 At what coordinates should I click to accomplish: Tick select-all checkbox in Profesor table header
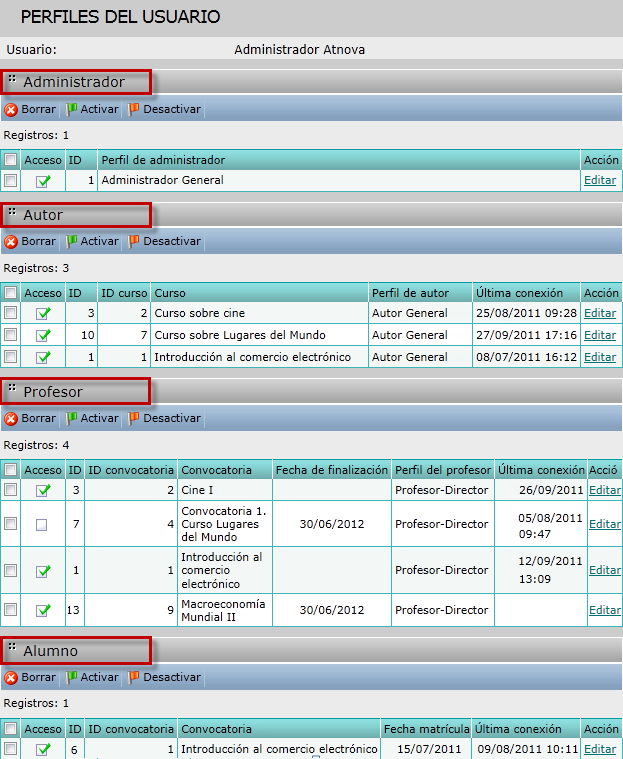(10, 470)
